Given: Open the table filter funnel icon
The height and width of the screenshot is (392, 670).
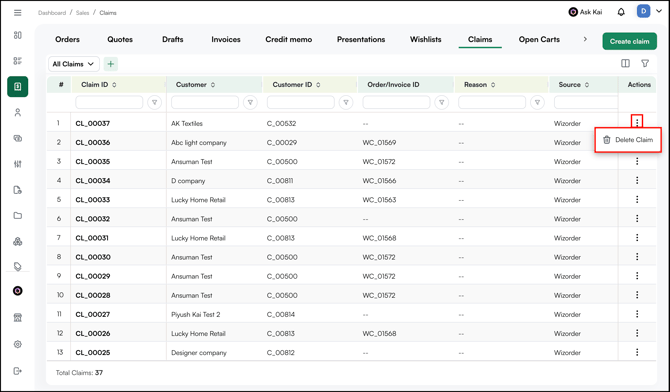Looking at the screenshot, I should click(x=645, y=63).
